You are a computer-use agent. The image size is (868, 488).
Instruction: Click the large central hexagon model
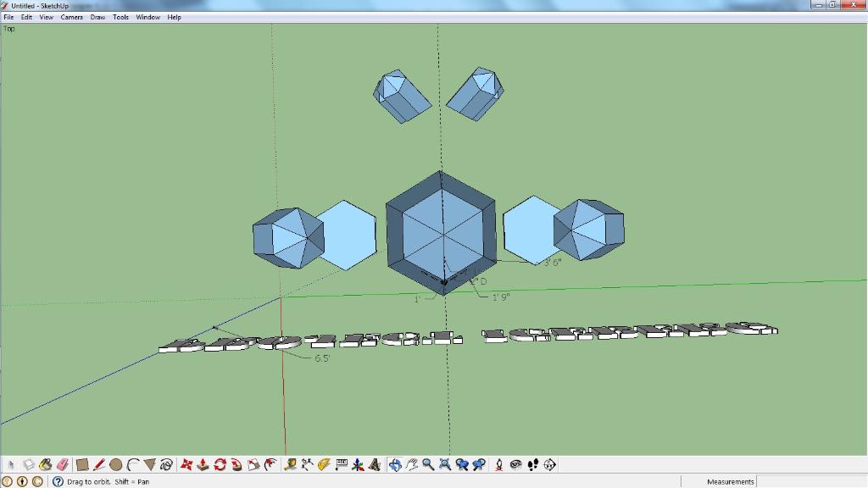click(x=441, y=233)
